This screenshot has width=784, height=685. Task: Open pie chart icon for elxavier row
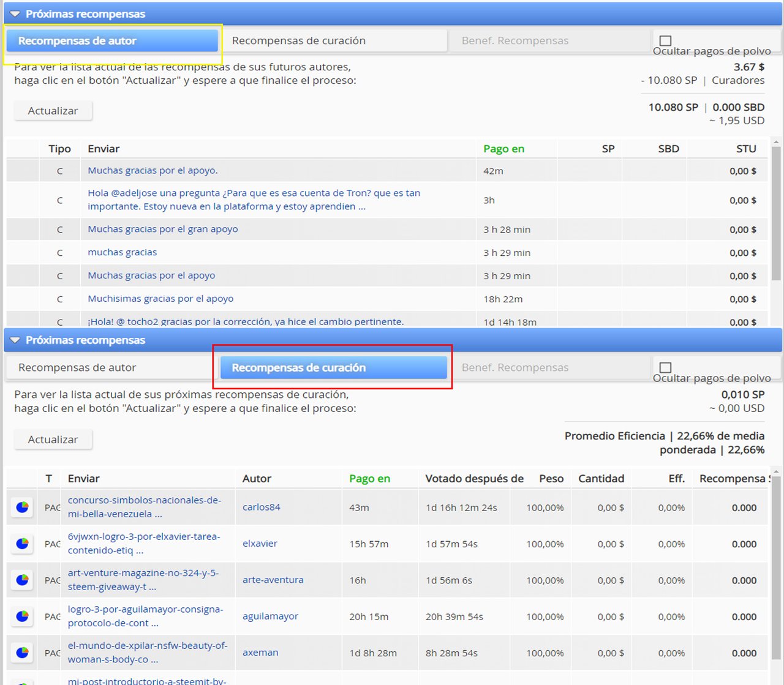[22, 544]
